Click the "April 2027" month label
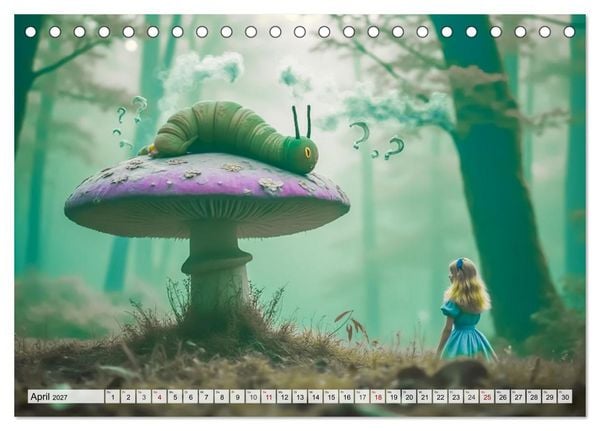 pyautogui.click(x=49, y=397)
